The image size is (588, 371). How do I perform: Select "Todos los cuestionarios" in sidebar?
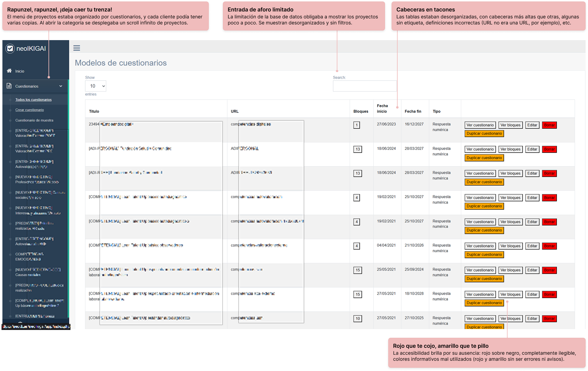(x=33, y=99)
